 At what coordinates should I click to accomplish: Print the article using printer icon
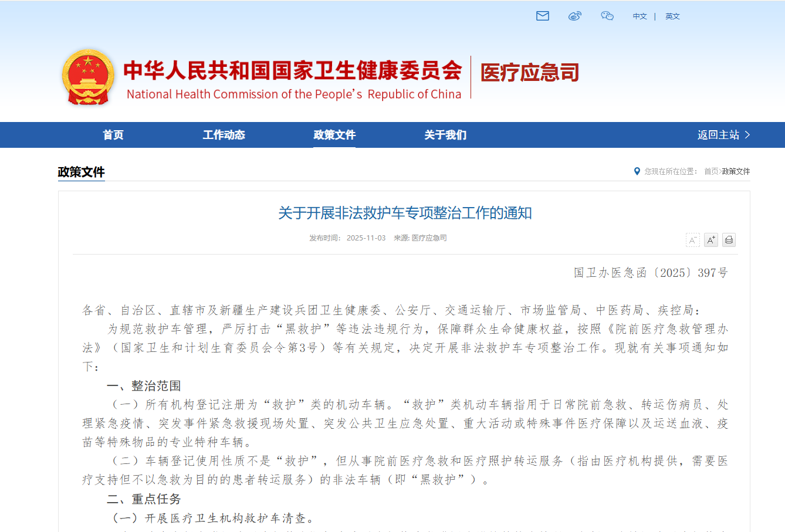[x=729, y=240]
